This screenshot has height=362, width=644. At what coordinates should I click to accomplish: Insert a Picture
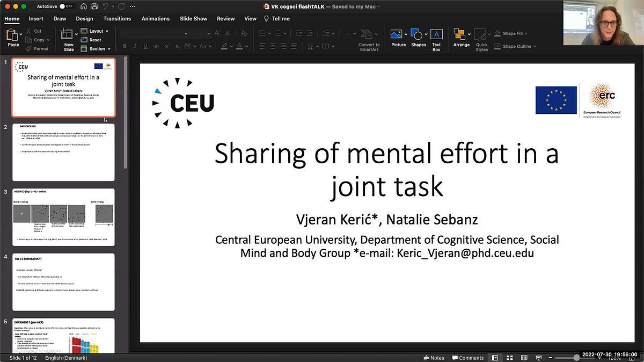[x=398, y=38]
